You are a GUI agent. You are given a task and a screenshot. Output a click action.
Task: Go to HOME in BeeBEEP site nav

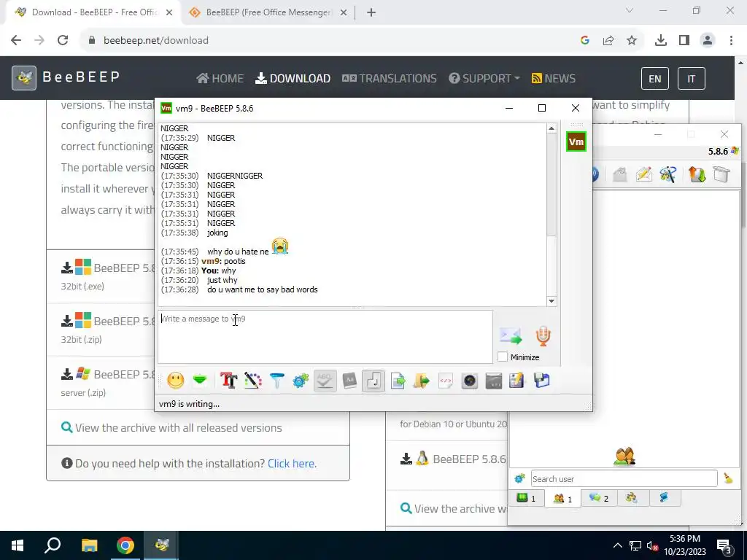[220, 78]
